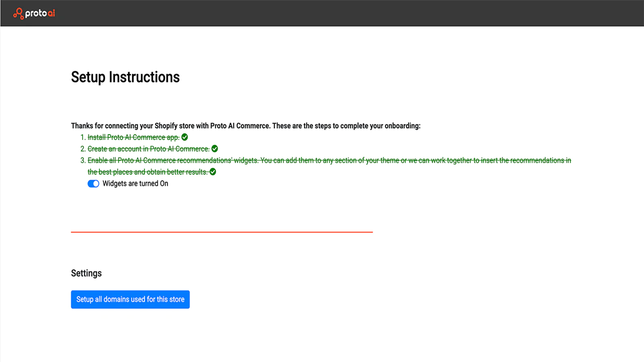Viewport: 644px width, 362px height.
Task: Click the 'Enable all Proto AI Commerce recommendations' step
Action: [329, 166]
